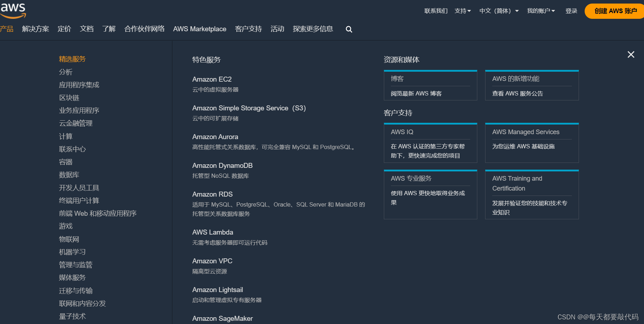Screen dimensions: 644x324
Task: Open AWS Marketplace in navigation
Action: [x=200, y=29]
